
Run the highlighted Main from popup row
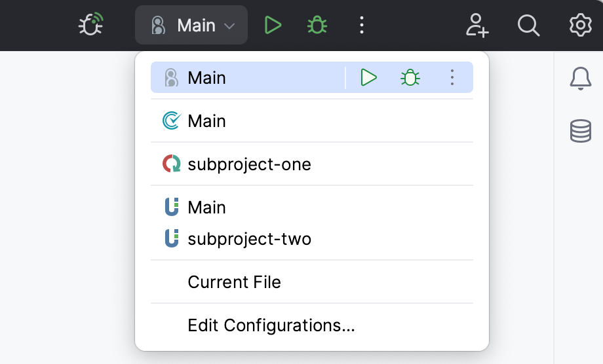click(369, 78)
